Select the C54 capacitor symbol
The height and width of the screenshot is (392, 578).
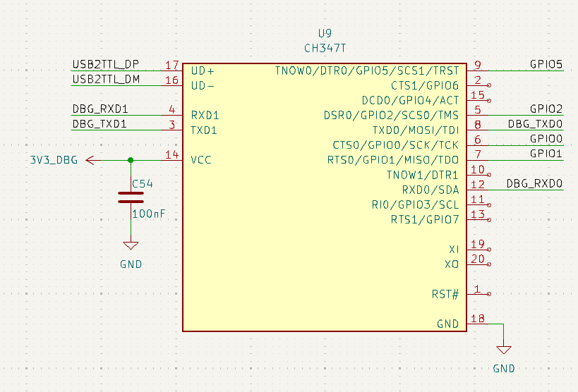(x=131, y=197)
